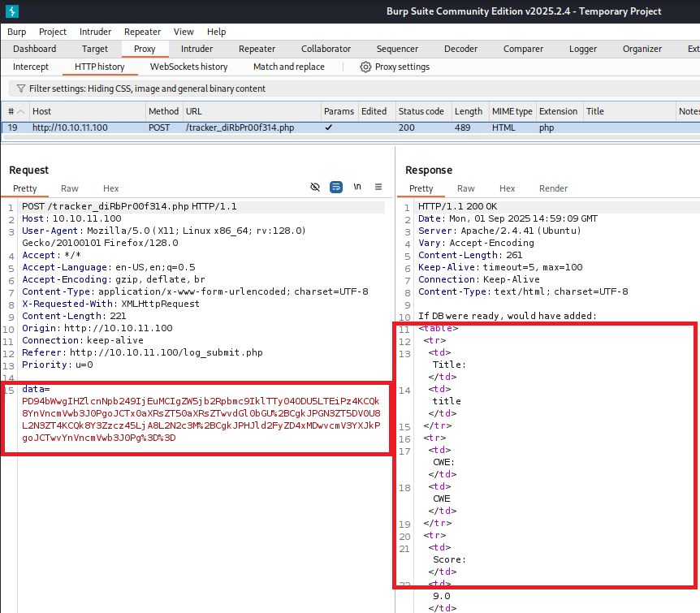
Task: Sort by the Status code column header
Action: click(421, 111)
